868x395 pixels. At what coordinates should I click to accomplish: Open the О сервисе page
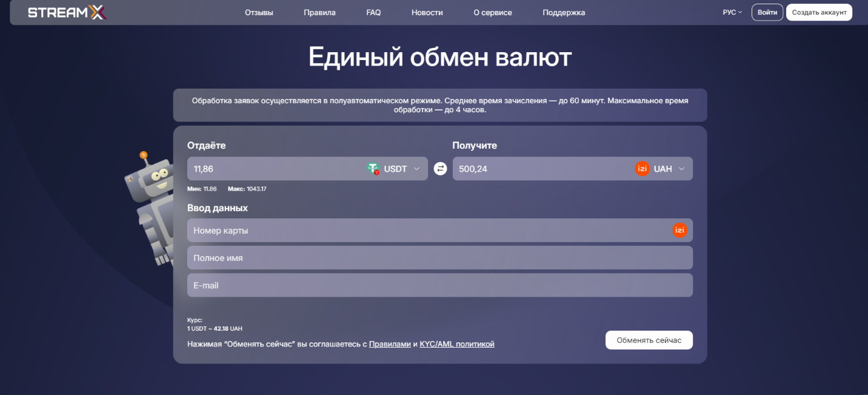coord(492,12)
